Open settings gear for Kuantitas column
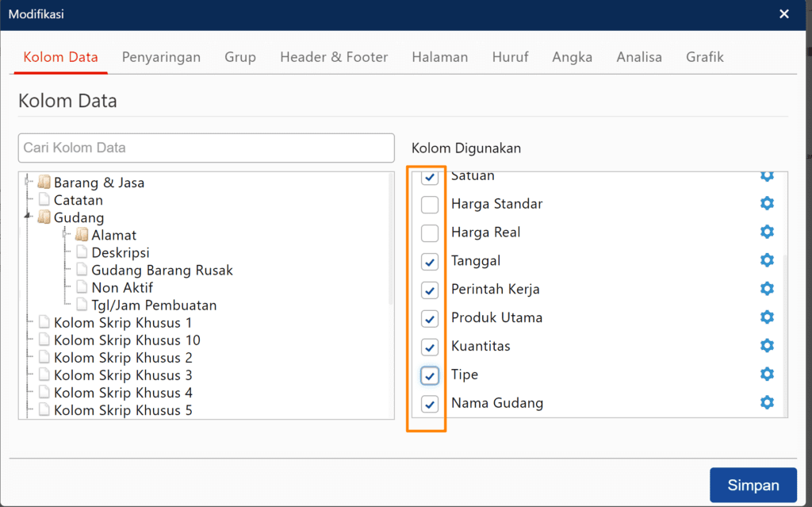812x507 pixels. click(x=767, y=345)
